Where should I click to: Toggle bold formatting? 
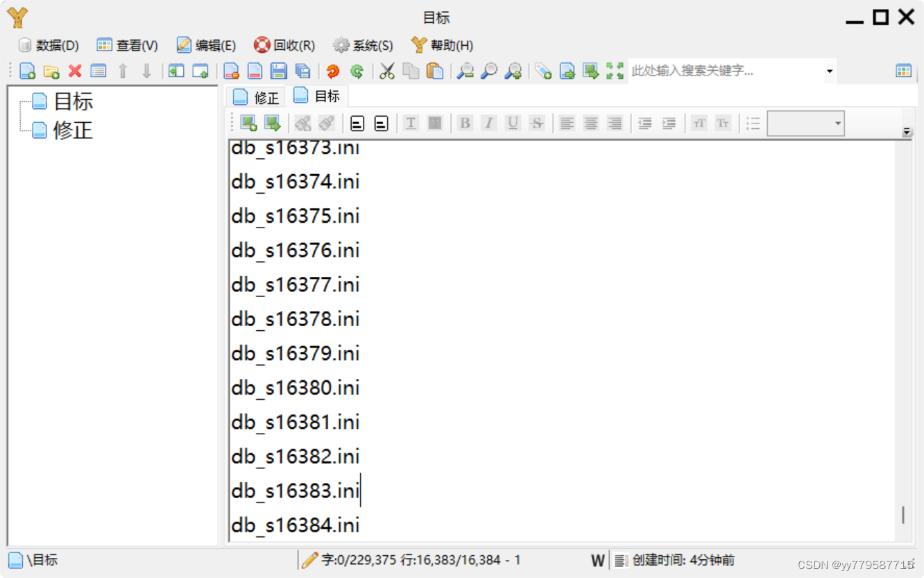click(465, 124)
